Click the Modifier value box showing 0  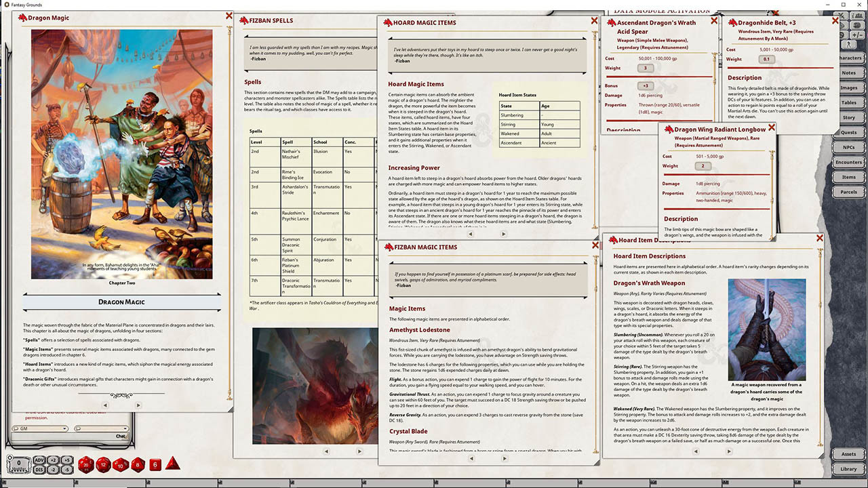click(18, 464)
